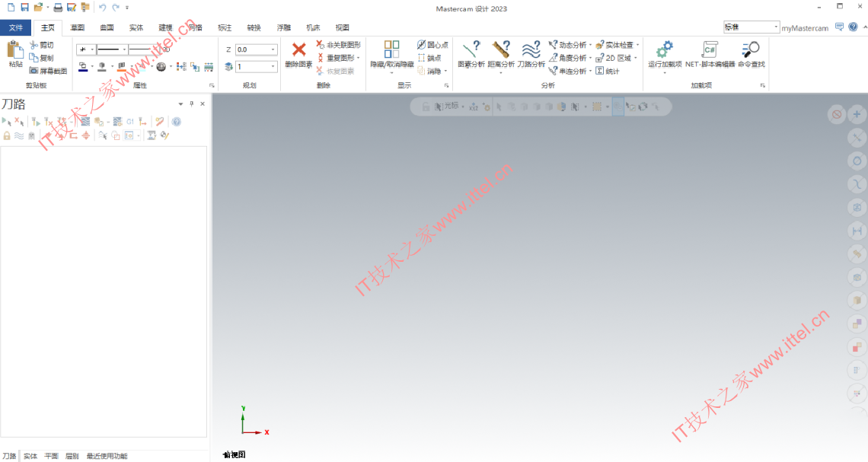Open the line style dropdown in attributes
Screen dimensions: 868x462
click(x=125, y=49)
